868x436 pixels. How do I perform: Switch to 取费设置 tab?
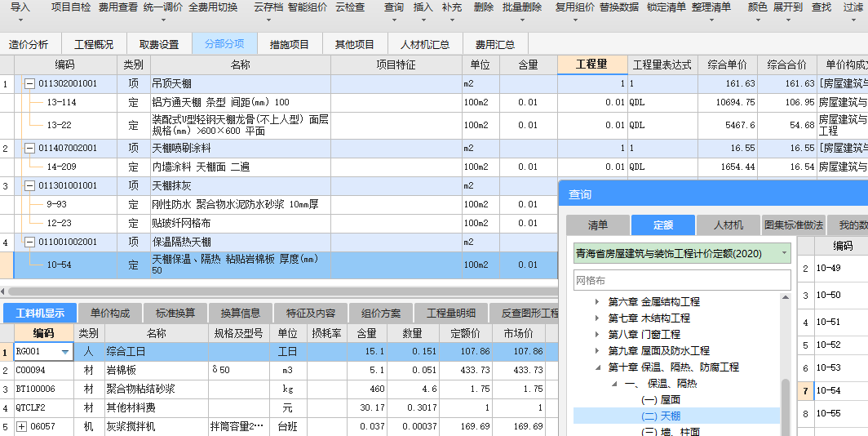tap(159, 44)
